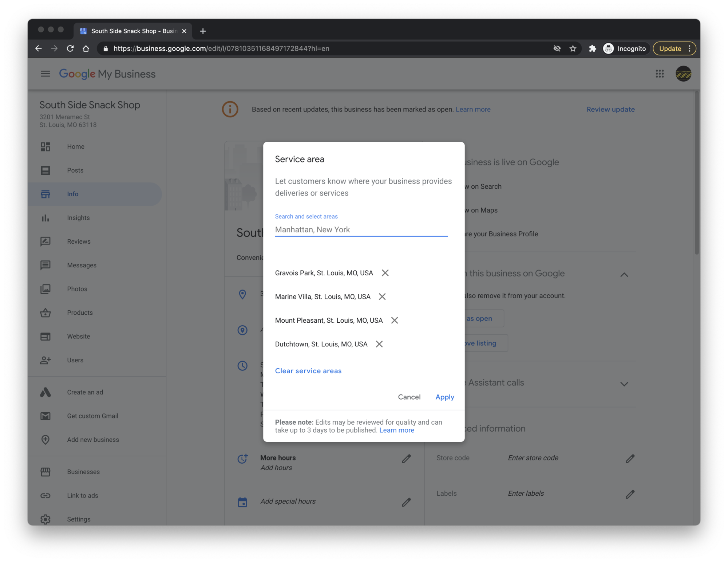Focus the Search and select areas field
The height and width of the screenshot is (562, 728).
(x=361, y=229)
